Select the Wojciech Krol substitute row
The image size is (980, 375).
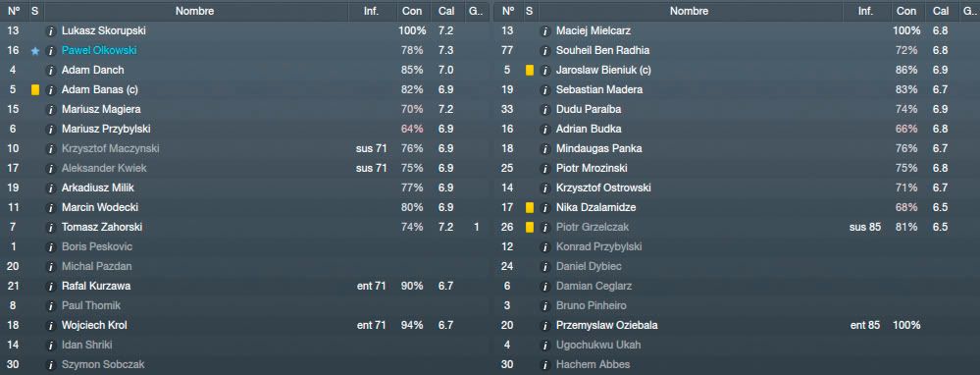click(x=243, y=325)
